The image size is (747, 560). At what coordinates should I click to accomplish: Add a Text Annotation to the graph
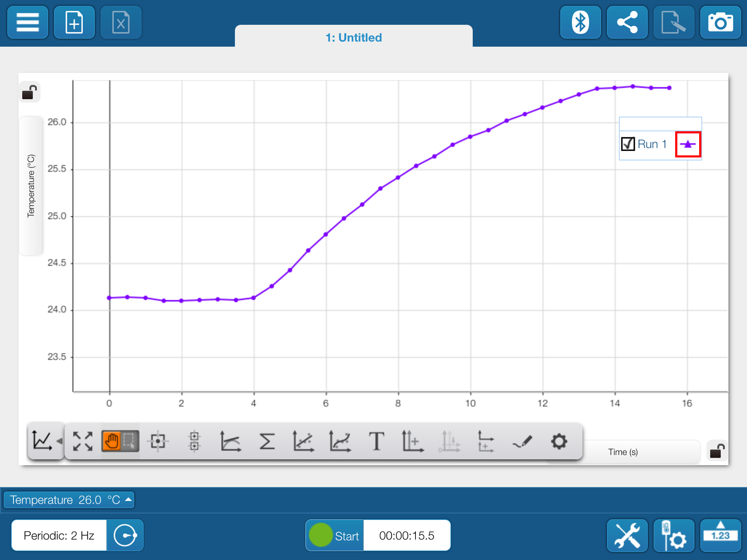[376, 441]
